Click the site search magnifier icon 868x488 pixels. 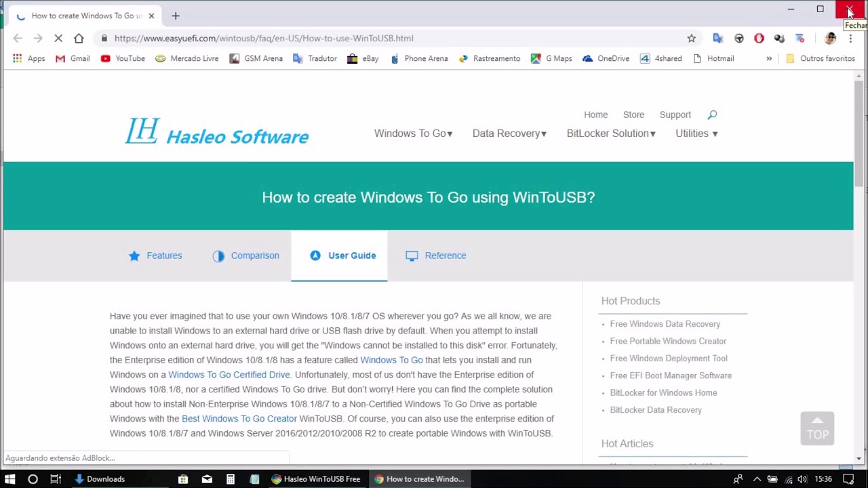(x=712, y=115)
